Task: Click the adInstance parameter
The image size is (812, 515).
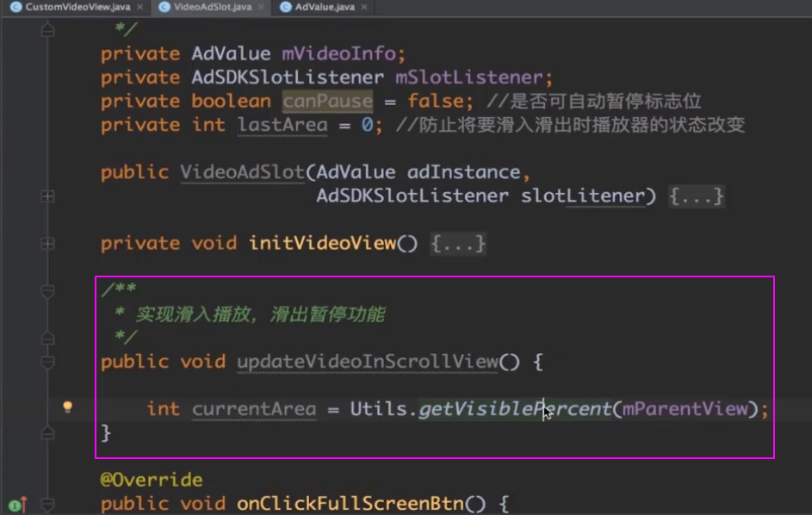Action: click(x=463, y=172)
